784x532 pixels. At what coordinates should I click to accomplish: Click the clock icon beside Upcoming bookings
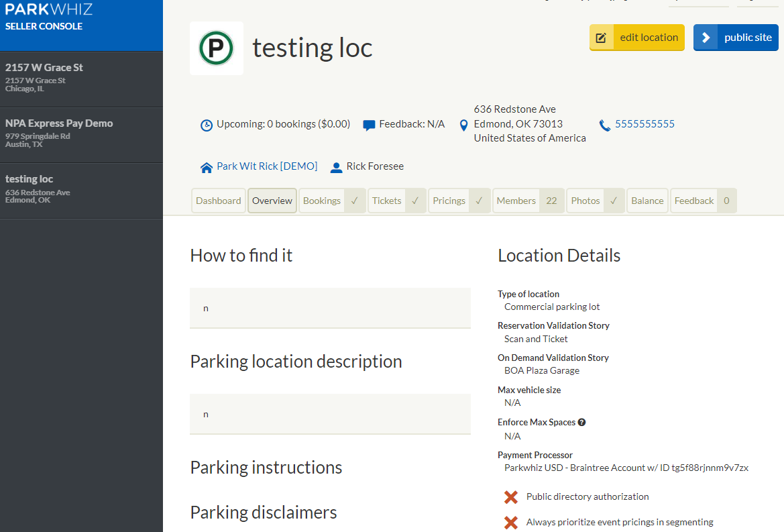(206, 125)
